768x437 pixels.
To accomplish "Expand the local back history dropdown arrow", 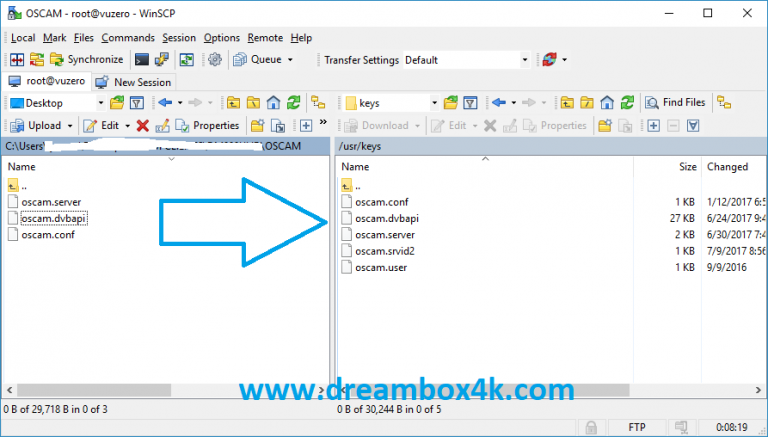I will (180, 103).
